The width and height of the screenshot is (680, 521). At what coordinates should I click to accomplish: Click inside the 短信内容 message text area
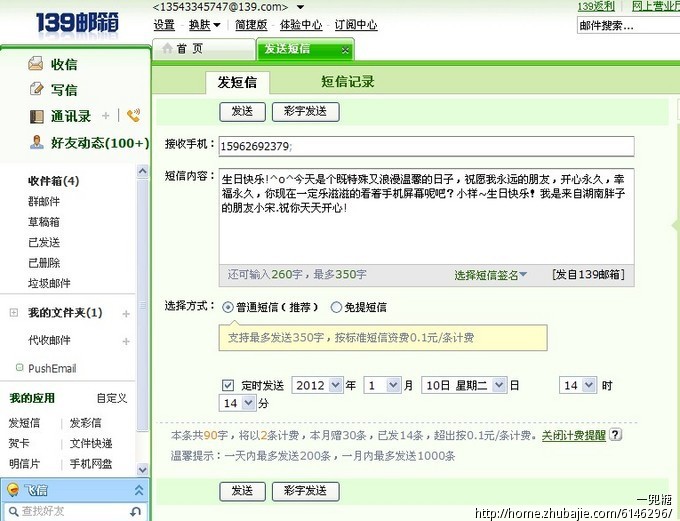426,216
